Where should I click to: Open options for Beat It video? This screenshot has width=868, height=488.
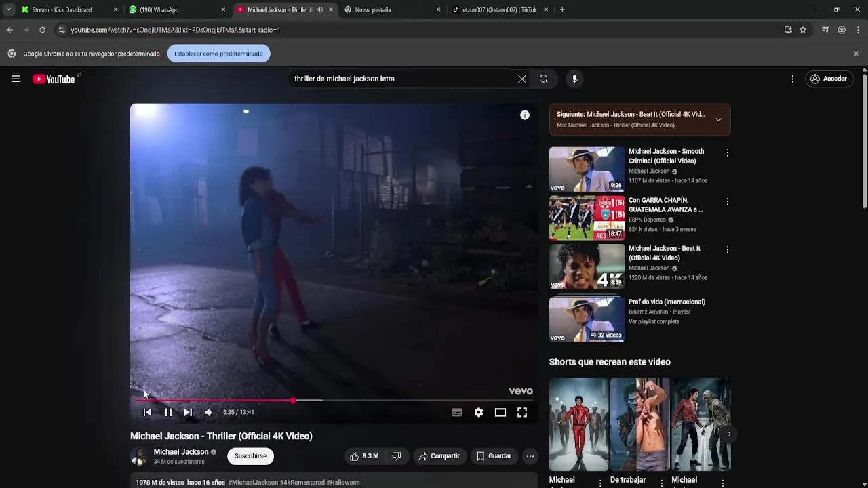pos(727,249)
